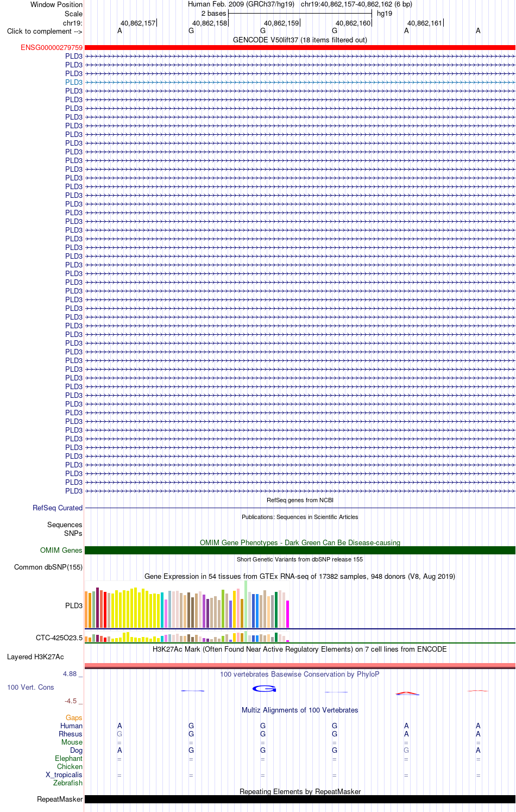Click the red ENSG00000279759 gene bar
This screenshot has width=516, height=812.
coord(300,48)
